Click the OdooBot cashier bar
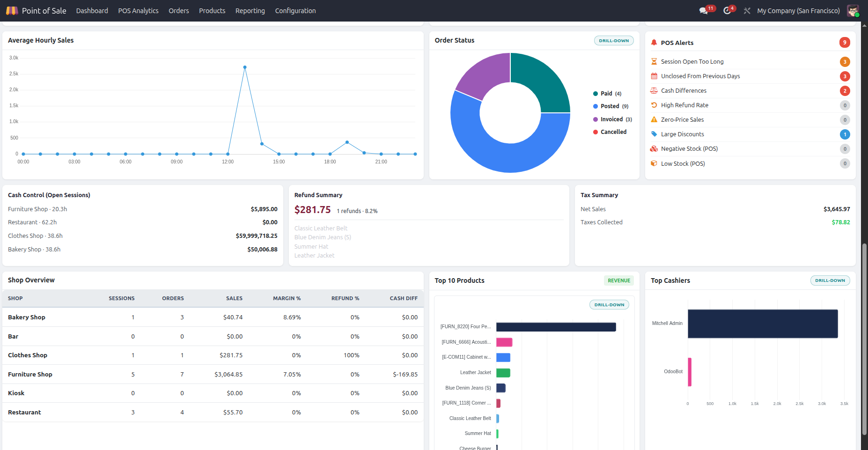 coord(690,372)
